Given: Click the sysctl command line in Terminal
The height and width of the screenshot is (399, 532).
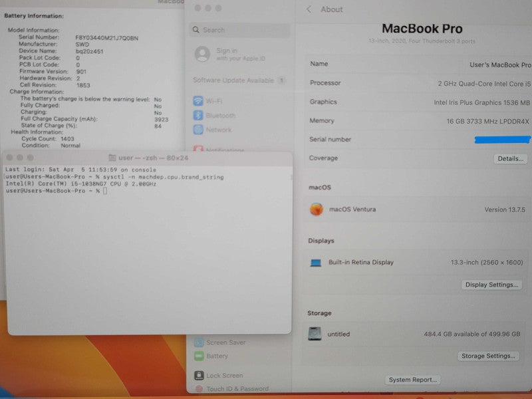Looking at the screenshot, I should tap(114, 177).
